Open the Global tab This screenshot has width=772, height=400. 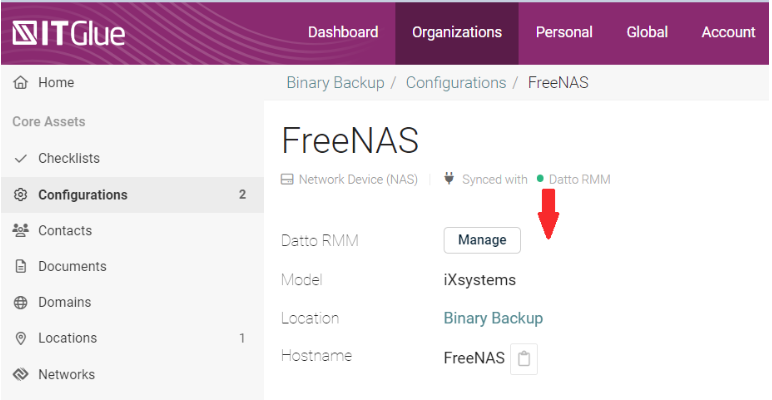[x=647, y=33]
